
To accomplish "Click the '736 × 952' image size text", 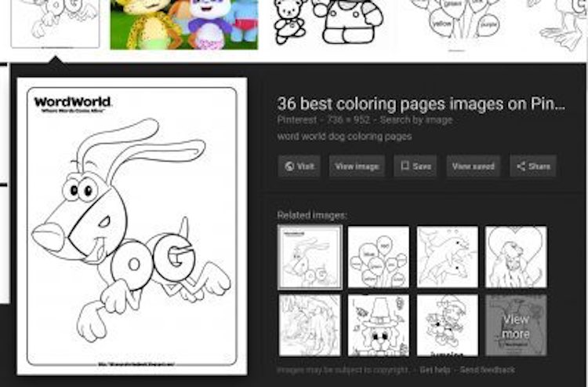I will pos(348,120).
